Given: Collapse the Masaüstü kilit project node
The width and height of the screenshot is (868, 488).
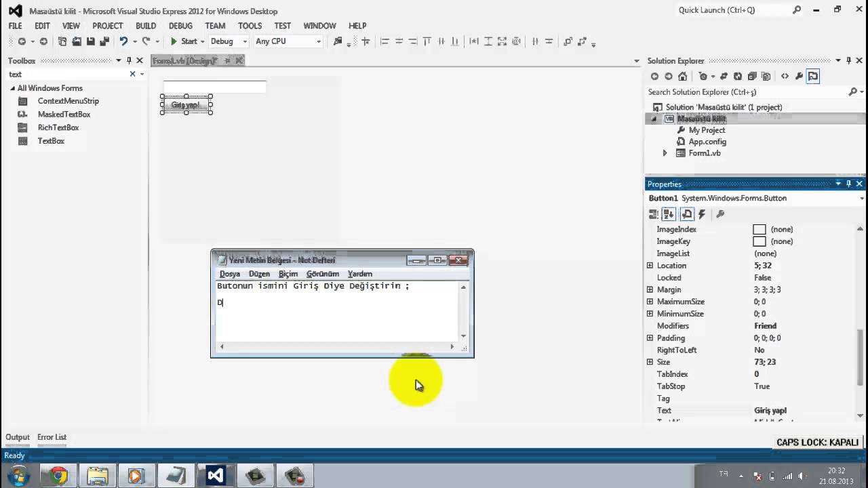Looking at the screenshot, I should (x=654, y=119).
